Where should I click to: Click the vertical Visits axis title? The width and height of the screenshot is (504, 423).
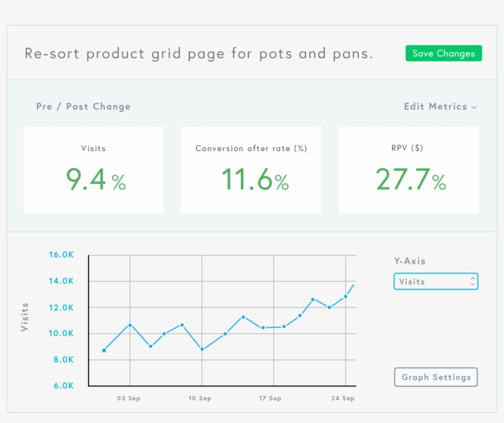pyautogui.click(x=25, y=317)
